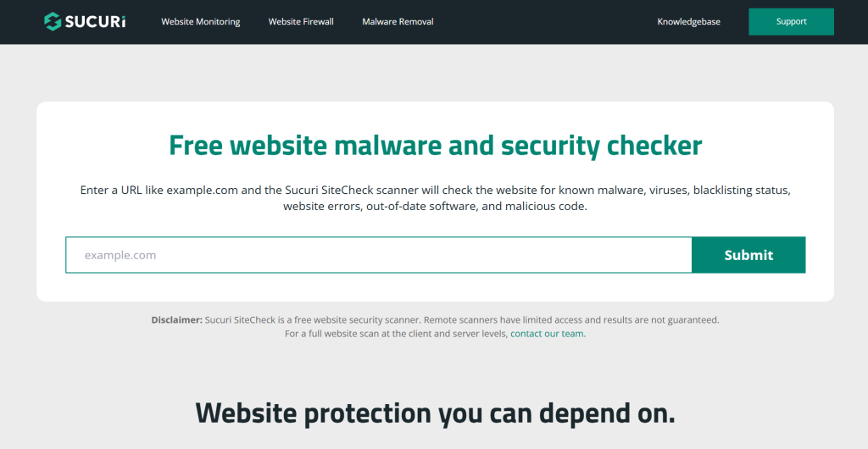Focus the example.com URL input field

tap(379, 255)
